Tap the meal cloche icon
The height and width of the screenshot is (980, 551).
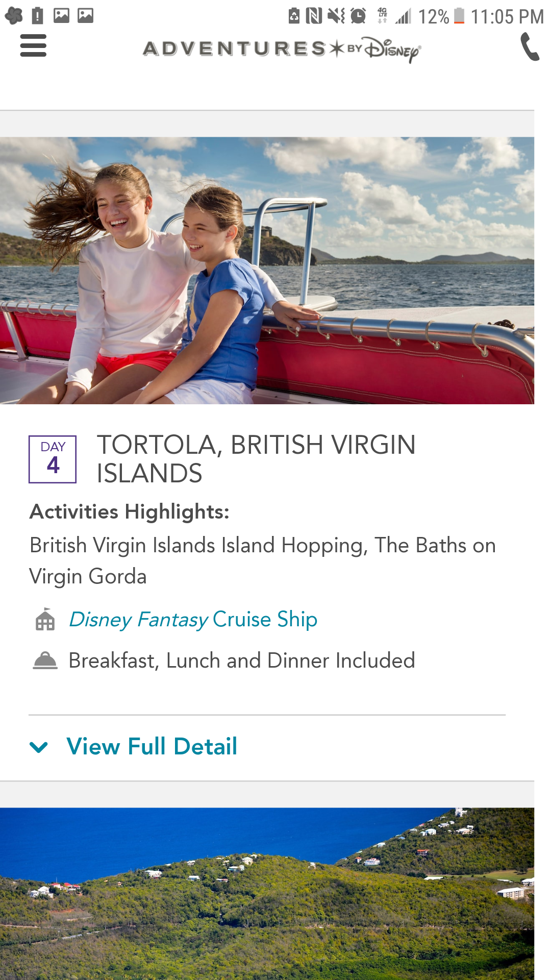[x=45, y=660]
